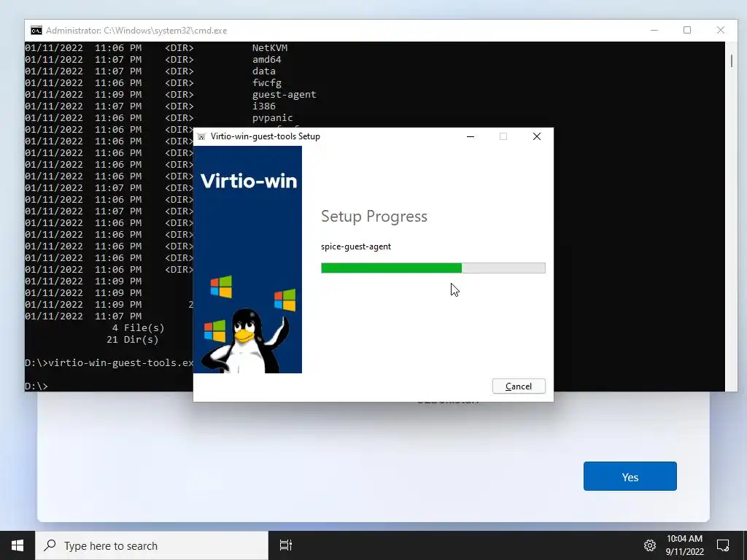Viewport: 747px width, 560px height.
Task: Click Yes in the Windows setup screen
Action: pos(630,476)
